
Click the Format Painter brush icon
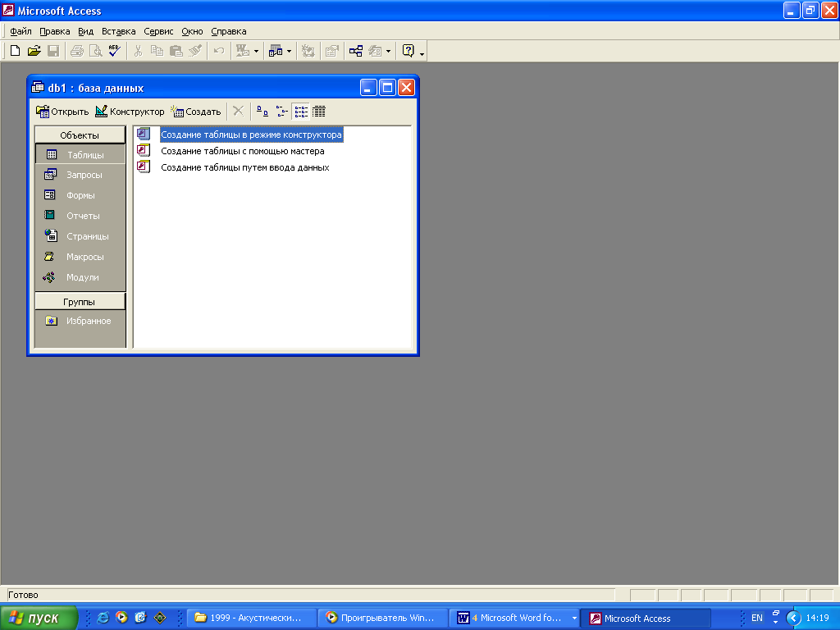click(x=194, y=51)
